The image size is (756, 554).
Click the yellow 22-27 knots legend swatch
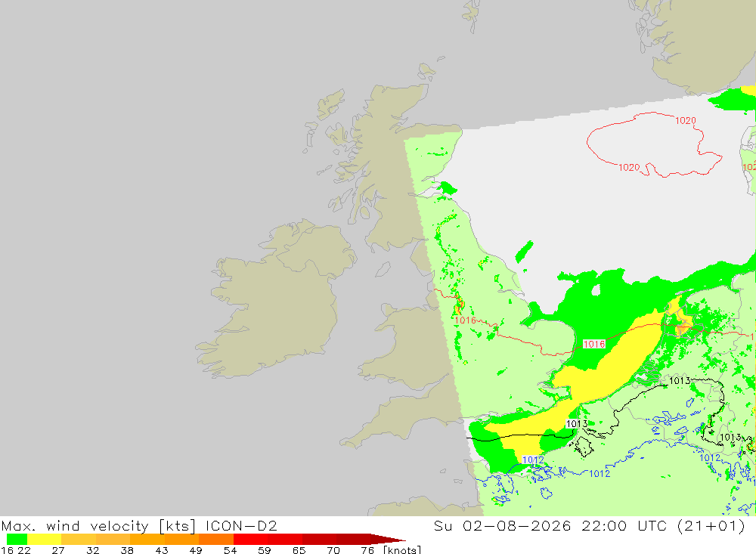[45, 539]
